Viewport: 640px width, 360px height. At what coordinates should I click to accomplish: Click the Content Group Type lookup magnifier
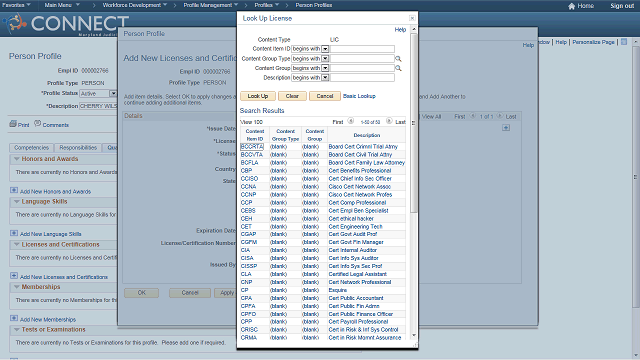coord(398,59)
